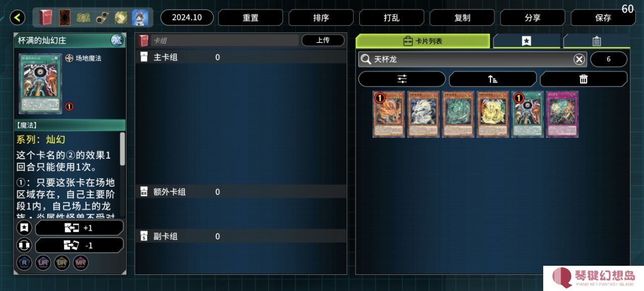Switch to the clipboard history tab
This screenshot has width=644, height=291.
[x=596, y=41]
